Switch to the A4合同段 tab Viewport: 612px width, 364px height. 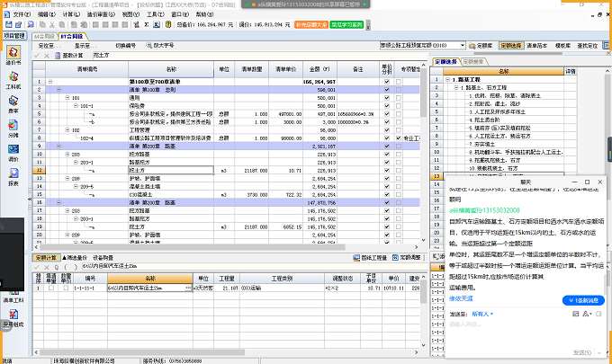(44, 36)
